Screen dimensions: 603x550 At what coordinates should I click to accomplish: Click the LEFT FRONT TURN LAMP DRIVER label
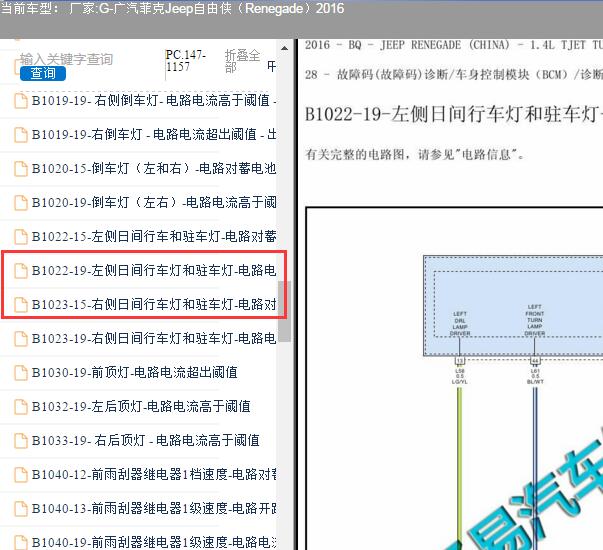pyautogui.click(x=535, y=320)
